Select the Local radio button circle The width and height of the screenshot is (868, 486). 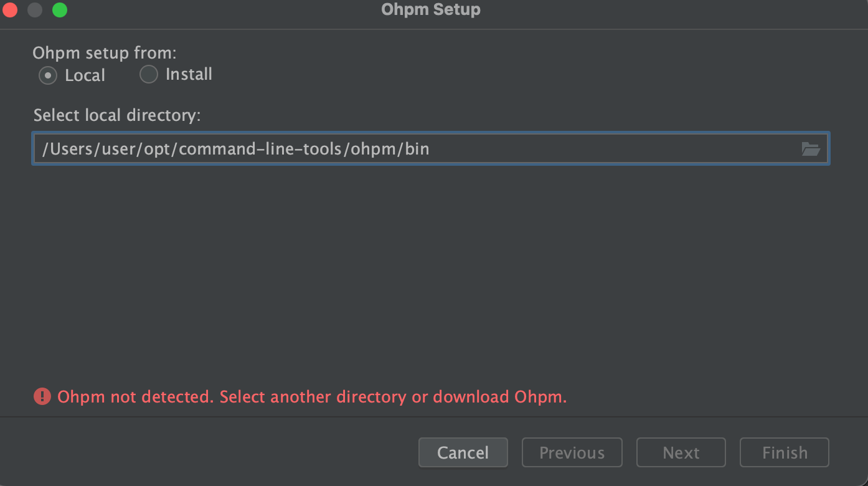48,75
